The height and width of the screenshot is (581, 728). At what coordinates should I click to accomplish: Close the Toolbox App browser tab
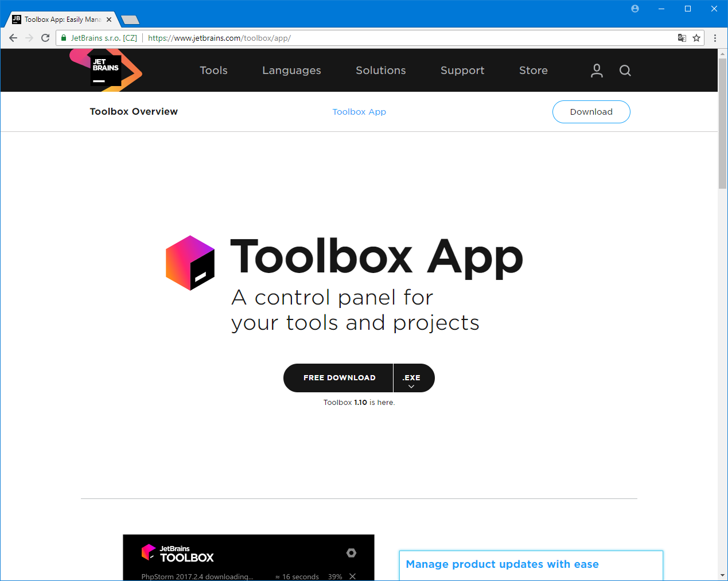coord(109,20)
